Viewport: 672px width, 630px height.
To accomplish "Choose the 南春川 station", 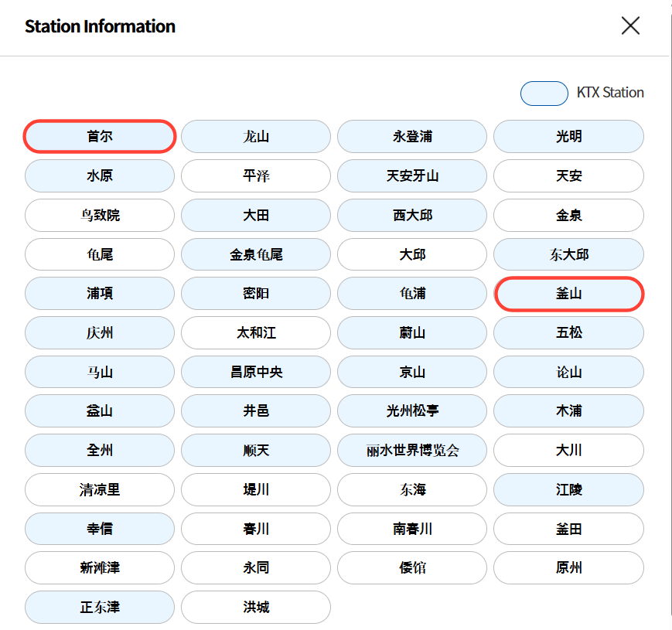I will point(412,529).
